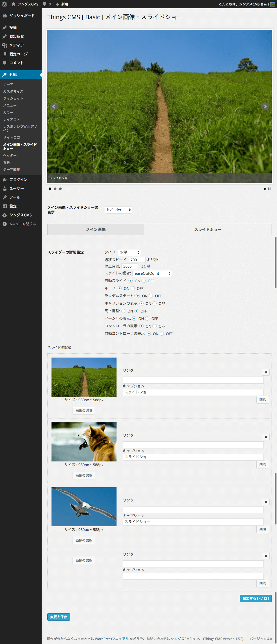277x644 pixels.
Task: Click 追加する [4 / 12] button
Action: (256, 598)
